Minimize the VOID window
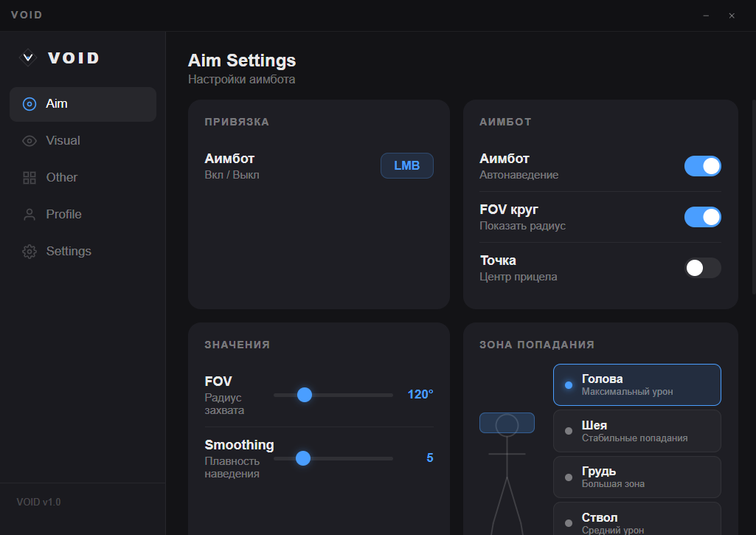The height and width of the screenshot is (535, 756). coord(706,15)
